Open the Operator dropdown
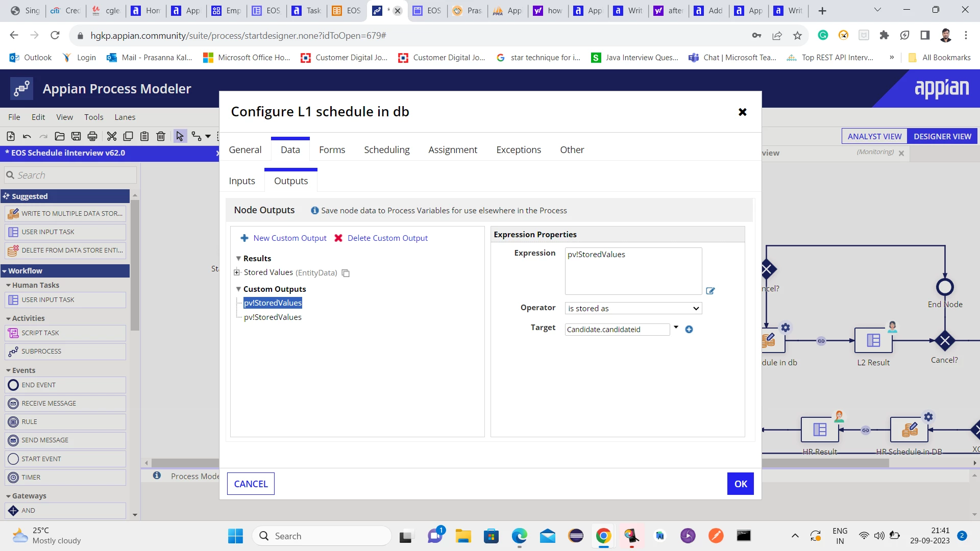The height and width of the screenshot is (551, 980). click(x=633, y=308)
